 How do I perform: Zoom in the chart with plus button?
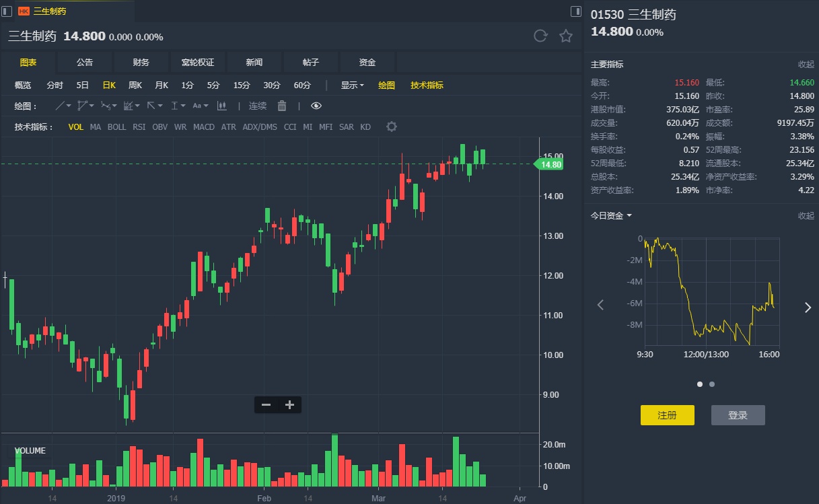tap(290, 404)
